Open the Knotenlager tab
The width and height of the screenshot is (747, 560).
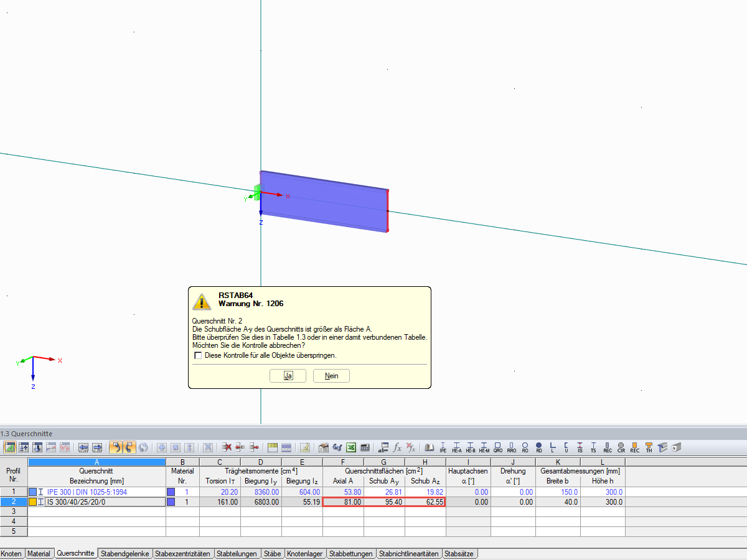tap(305, 553)
